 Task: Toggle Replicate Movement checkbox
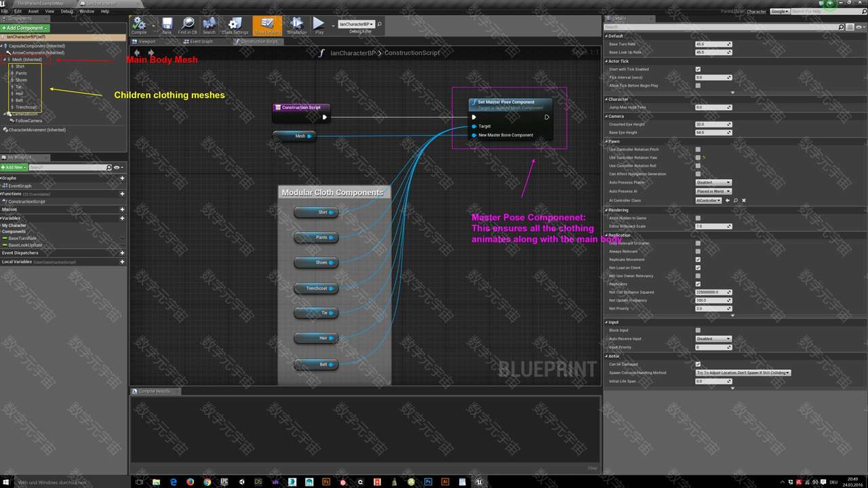698,260
